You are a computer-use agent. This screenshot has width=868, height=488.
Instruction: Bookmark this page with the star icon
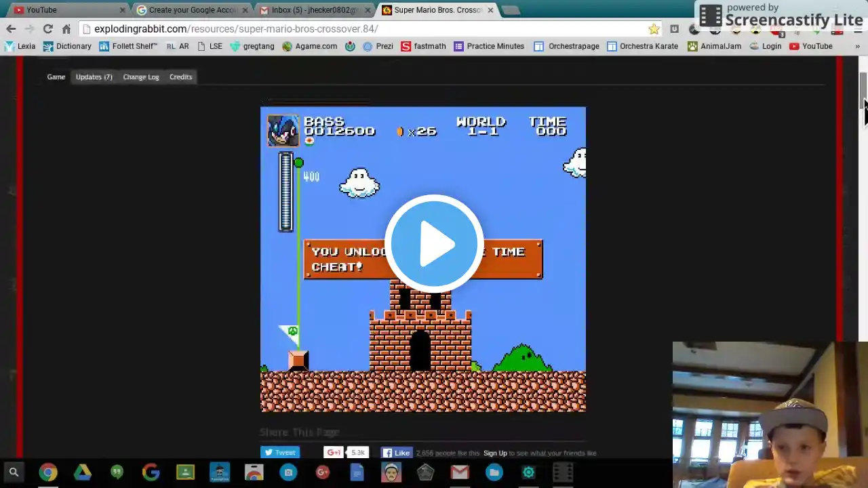654,28
